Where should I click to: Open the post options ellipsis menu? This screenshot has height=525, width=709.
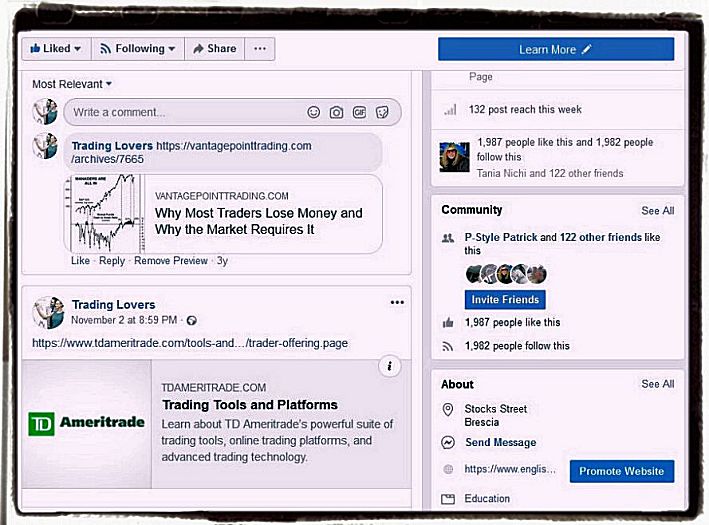(397, 302)
